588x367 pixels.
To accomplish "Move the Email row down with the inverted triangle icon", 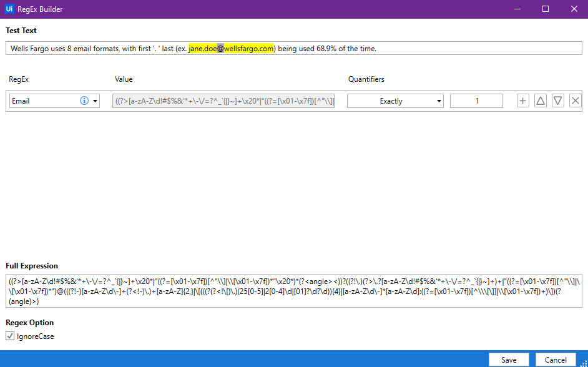I will click(558, 101).
